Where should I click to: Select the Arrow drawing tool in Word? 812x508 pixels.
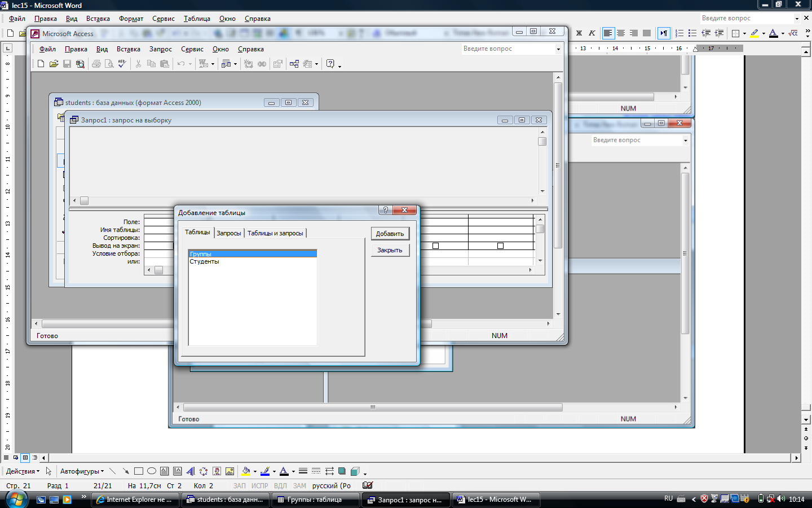(x=125, y=471)
